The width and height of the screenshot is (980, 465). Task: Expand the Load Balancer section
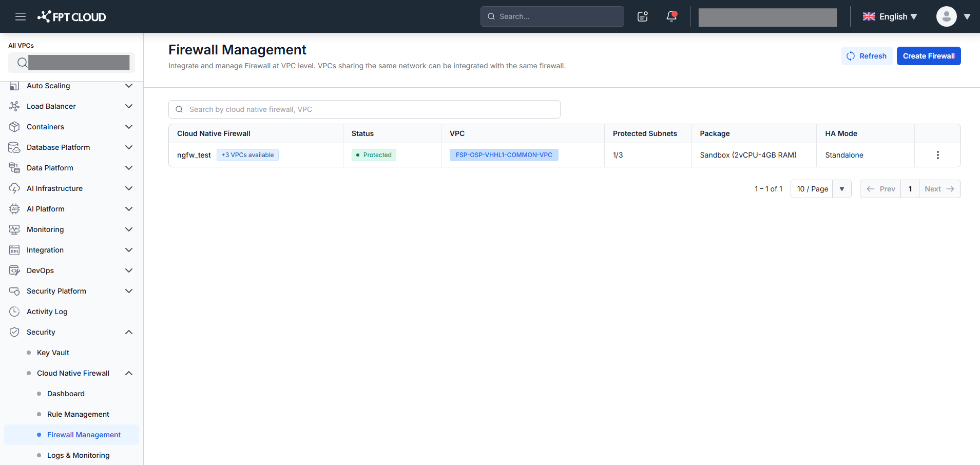click(129, 106)
